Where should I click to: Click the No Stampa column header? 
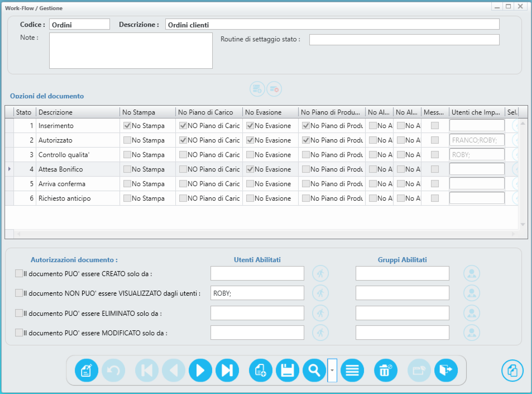pyautogui.click(x=147, y=112)
